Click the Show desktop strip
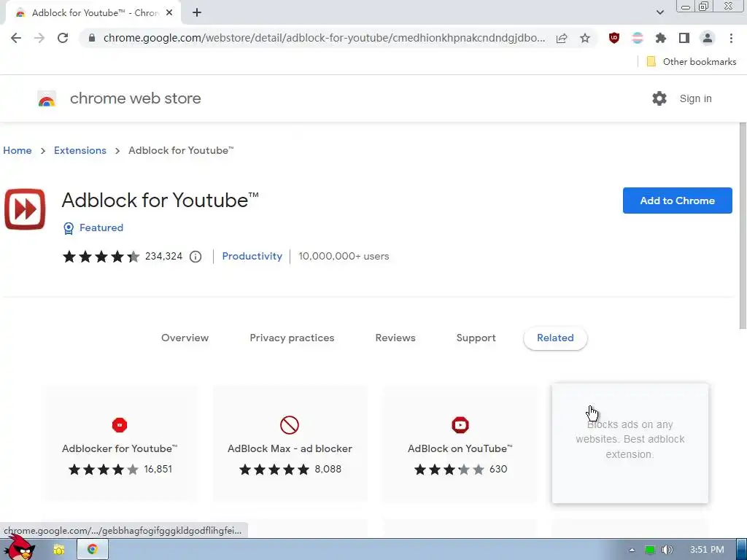The height and width of the screenshot is (560, 747). [x=742, y=550]
